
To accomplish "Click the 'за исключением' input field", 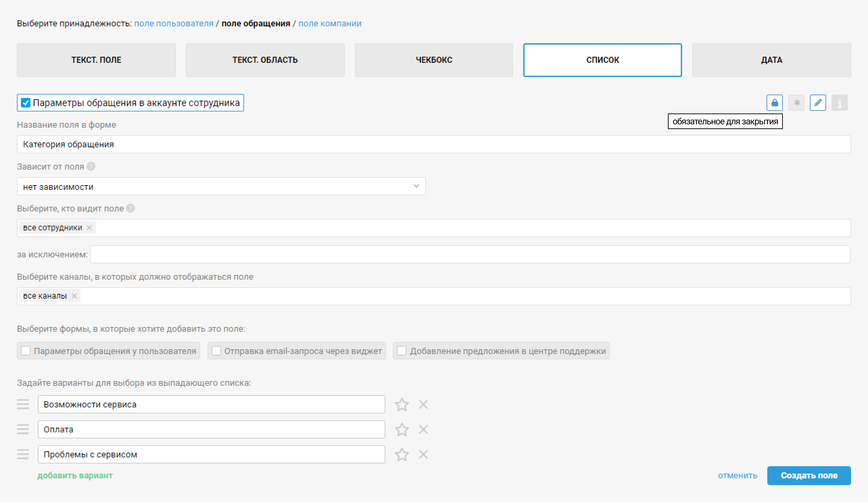I will point(470,254).
